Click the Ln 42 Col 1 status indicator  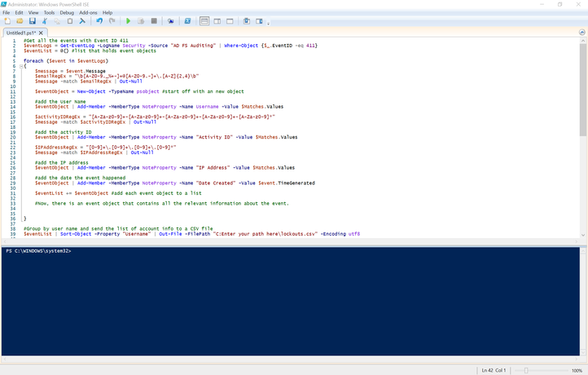(494, 370)
